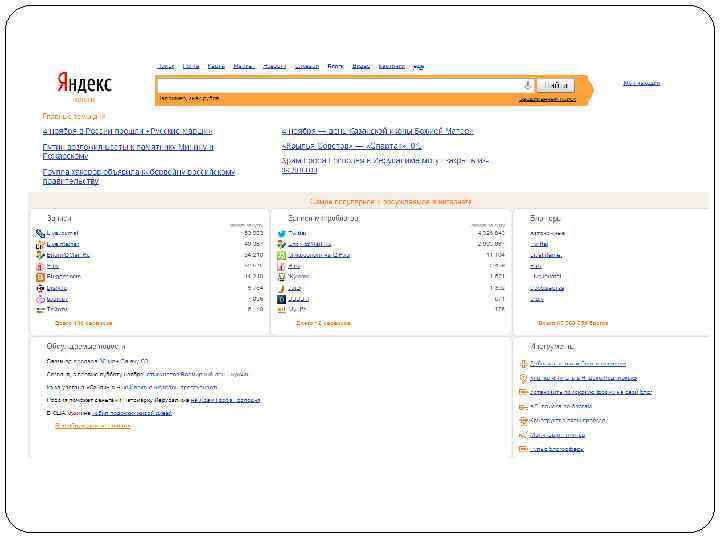Open the Картинки link in top navigation
The width and height of the screenshot is (720, 540).
click(392, 67)
